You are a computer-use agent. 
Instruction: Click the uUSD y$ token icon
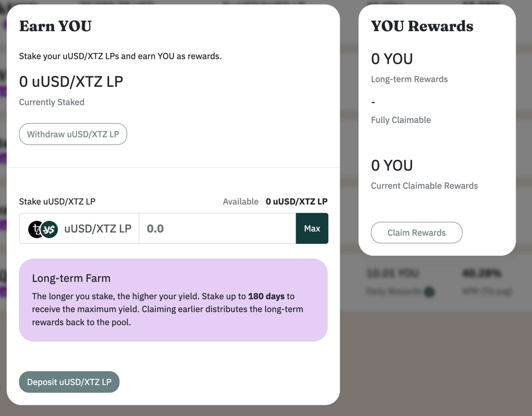[50, 229]
